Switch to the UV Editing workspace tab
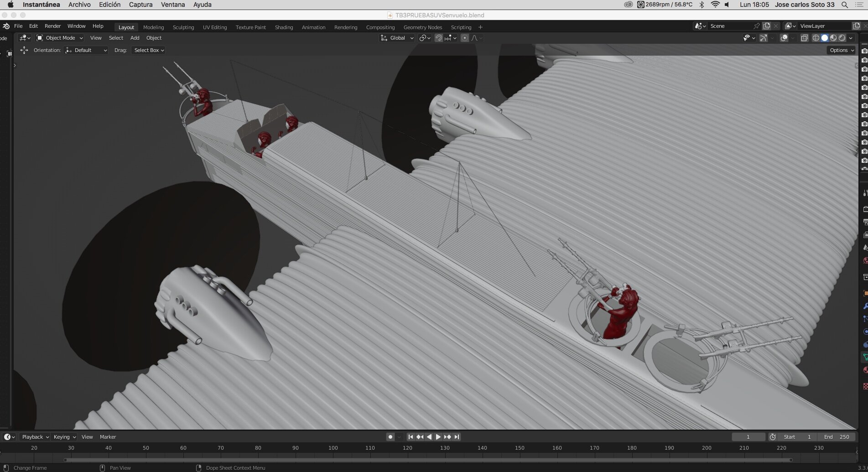The height and width of the screenshot is (472, 868). (x=215, y=27)
